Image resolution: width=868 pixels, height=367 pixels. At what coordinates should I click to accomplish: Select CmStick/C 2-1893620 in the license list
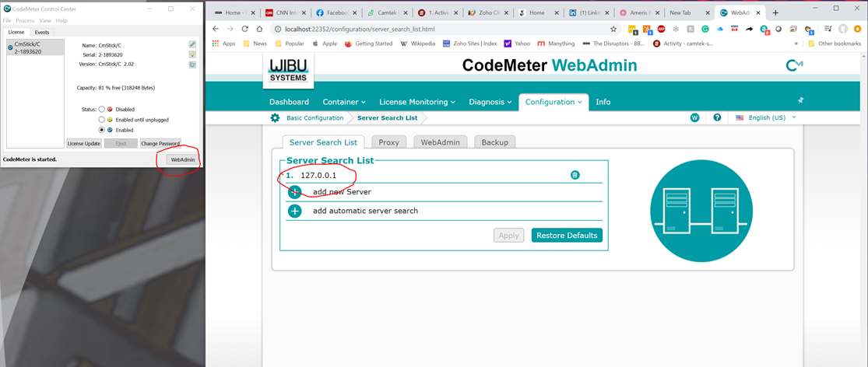[36, 47]
